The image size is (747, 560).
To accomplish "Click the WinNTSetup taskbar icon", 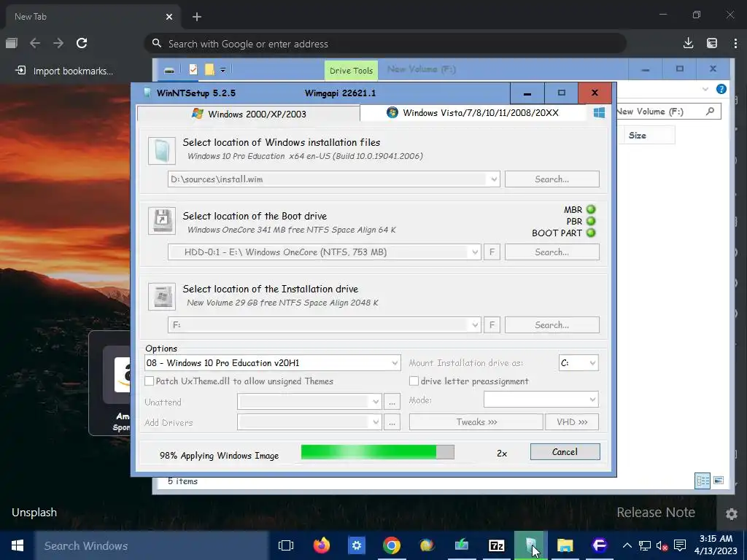I will 531,545.
